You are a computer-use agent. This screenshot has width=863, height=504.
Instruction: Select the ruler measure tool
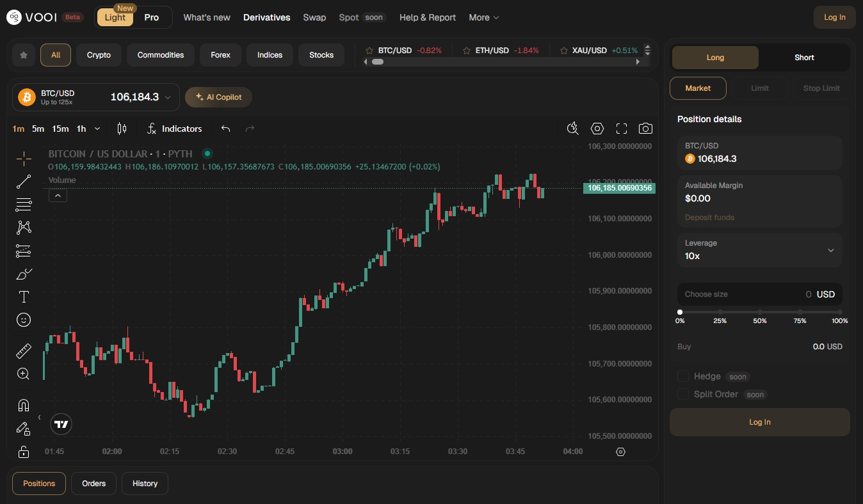(24, 351)
